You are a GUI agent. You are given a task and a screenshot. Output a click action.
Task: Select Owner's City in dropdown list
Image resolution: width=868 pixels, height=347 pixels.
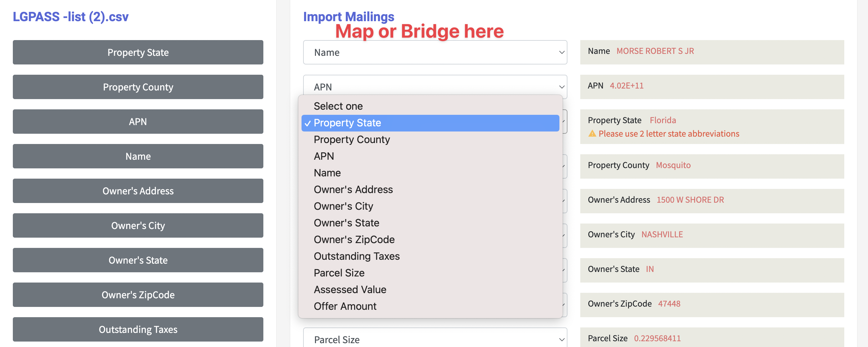[430, 206]
